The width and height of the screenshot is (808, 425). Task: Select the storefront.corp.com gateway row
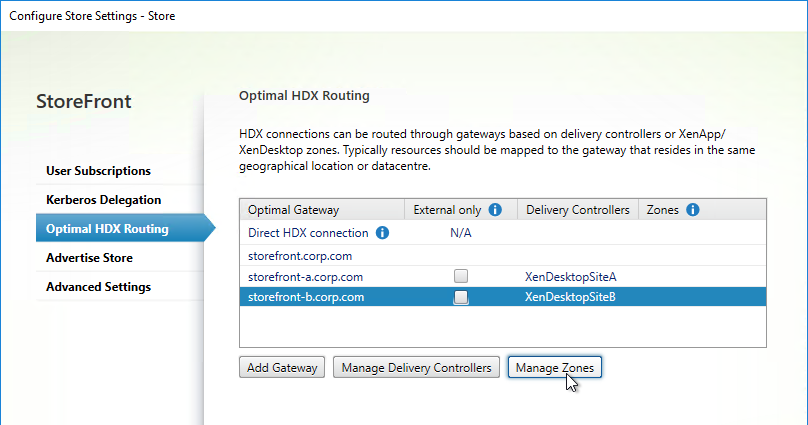[502, 256]
